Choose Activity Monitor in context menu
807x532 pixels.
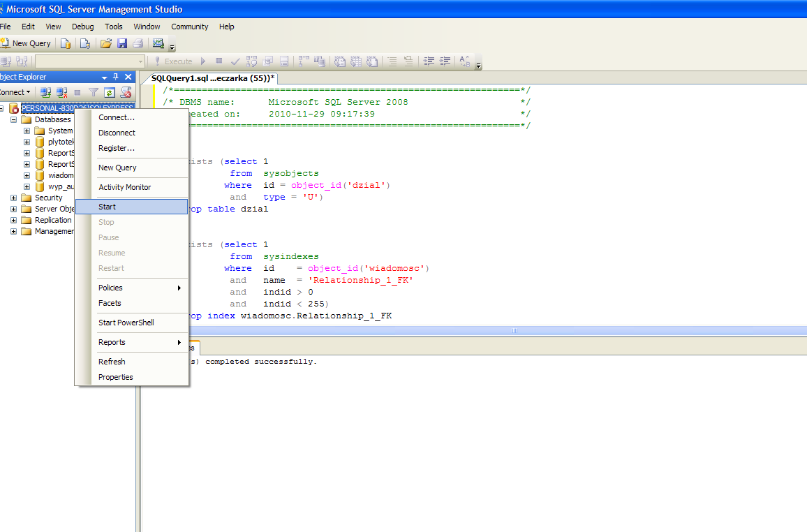pyautogui.click(x=132, y=187)
